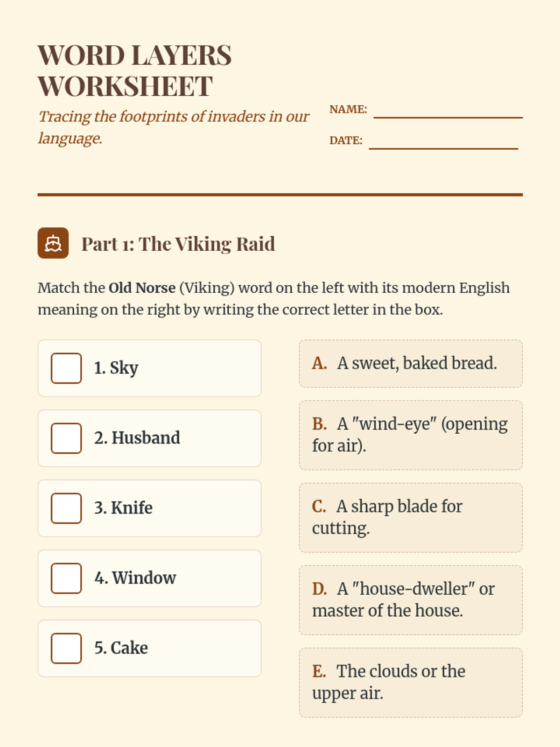This screenshot has width=560, height=747.
Task: Click the Part 1: The Viking Raid heading
Action: pos(178,244)
